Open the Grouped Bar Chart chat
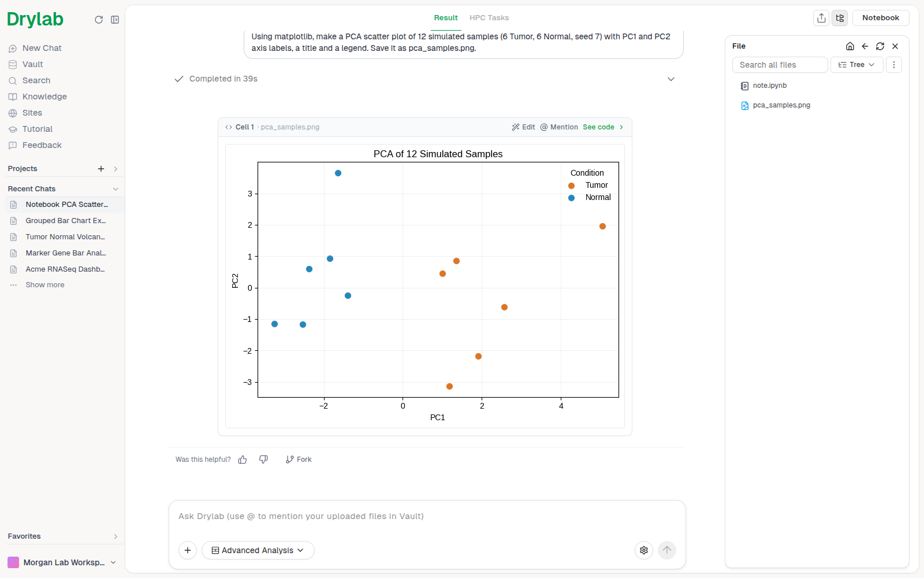 [64, 221]
